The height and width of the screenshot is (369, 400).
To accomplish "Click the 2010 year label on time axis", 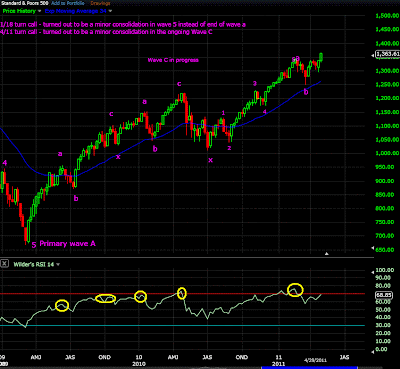I will [x=139, y=364].
